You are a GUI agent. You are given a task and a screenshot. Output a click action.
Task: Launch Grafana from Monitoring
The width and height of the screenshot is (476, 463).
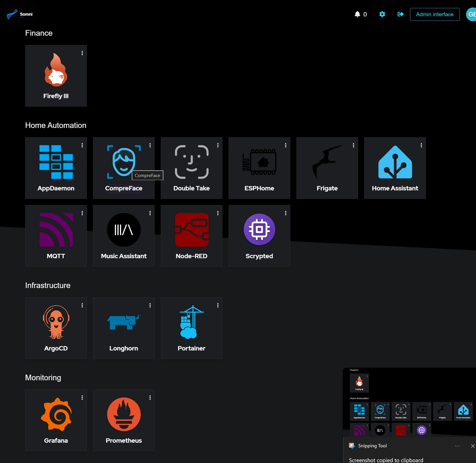pyautogui.click(x=56, y=420)
